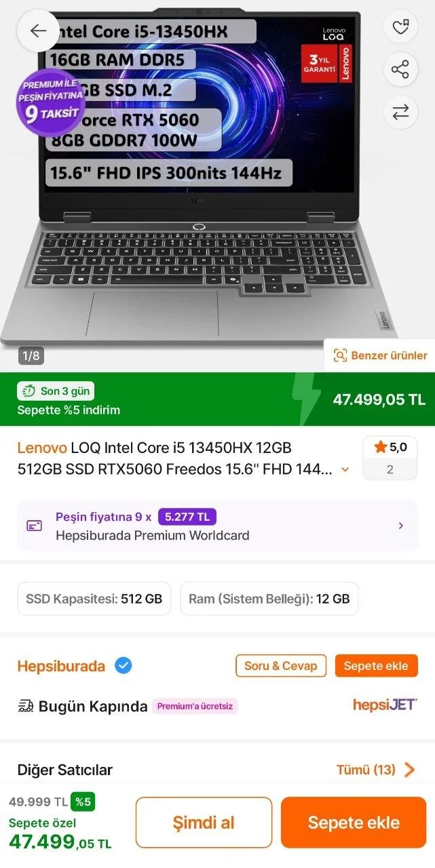
Task: Select the SSD Kapasitesi 512 GB option
Action: tap(94, 599)
